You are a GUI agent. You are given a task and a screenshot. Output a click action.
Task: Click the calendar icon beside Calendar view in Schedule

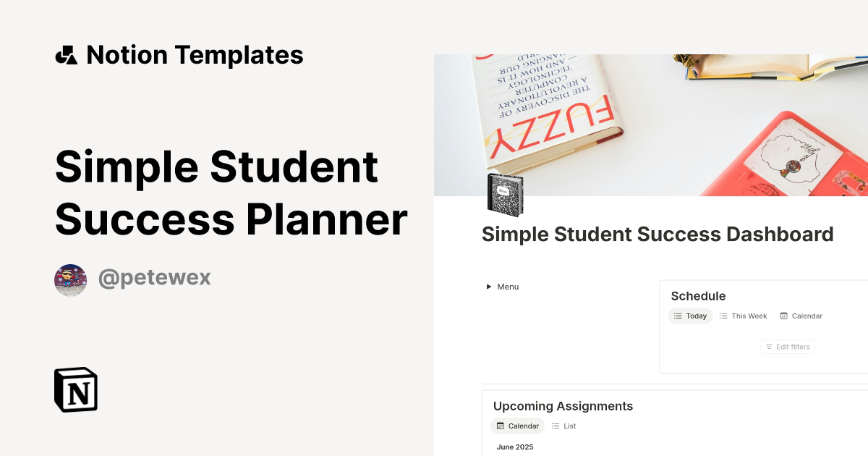click(783, 316)
